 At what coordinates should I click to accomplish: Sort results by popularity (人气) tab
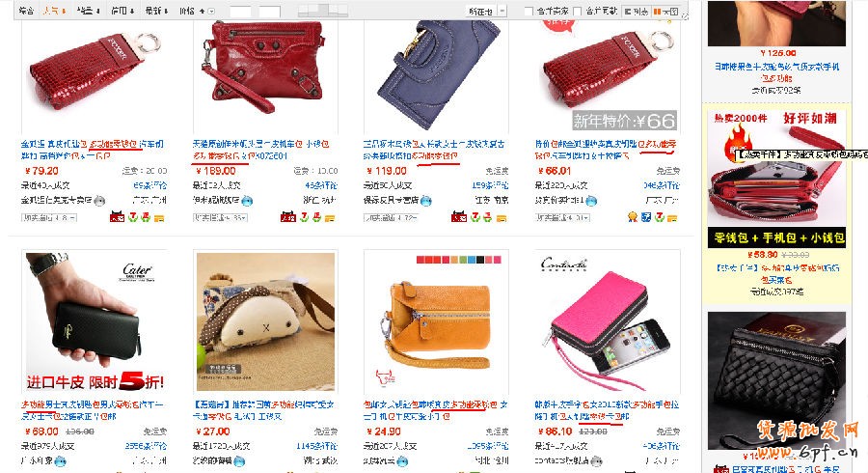54,11
